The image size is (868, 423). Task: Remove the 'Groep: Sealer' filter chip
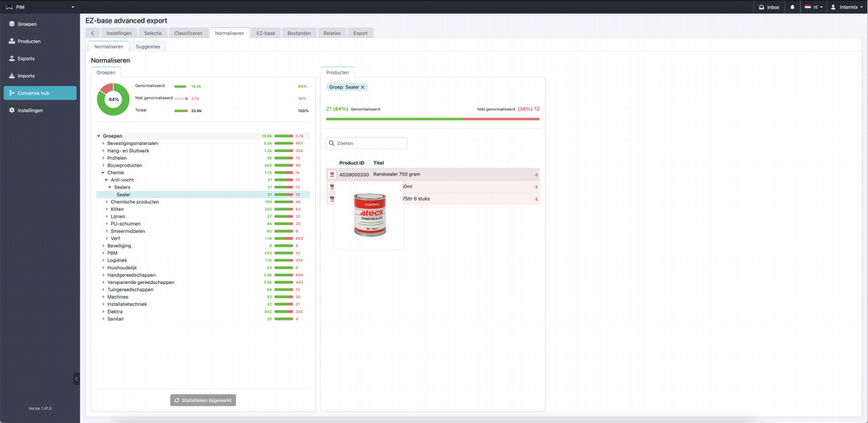pyautogui.click(x=363, y=88)
